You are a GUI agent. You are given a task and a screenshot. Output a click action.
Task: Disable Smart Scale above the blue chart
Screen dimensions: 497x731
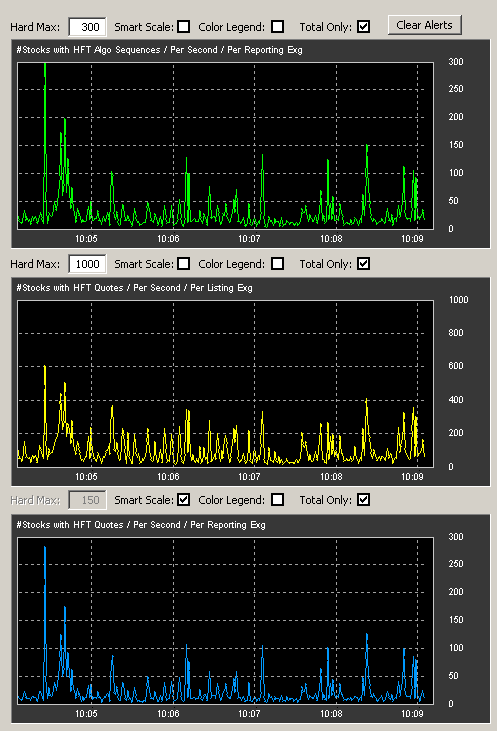click(x=184, y=500)
